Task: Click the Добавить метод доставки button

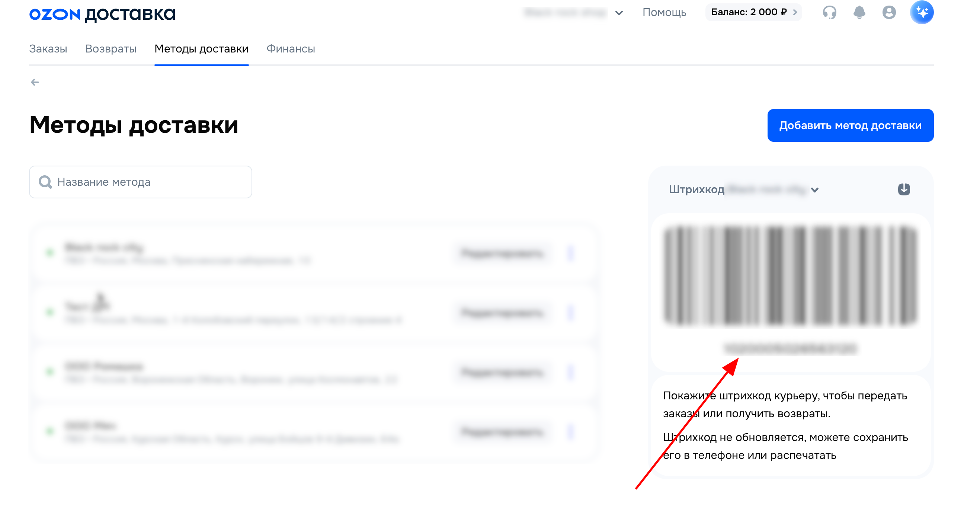Action: coord(850,125)
